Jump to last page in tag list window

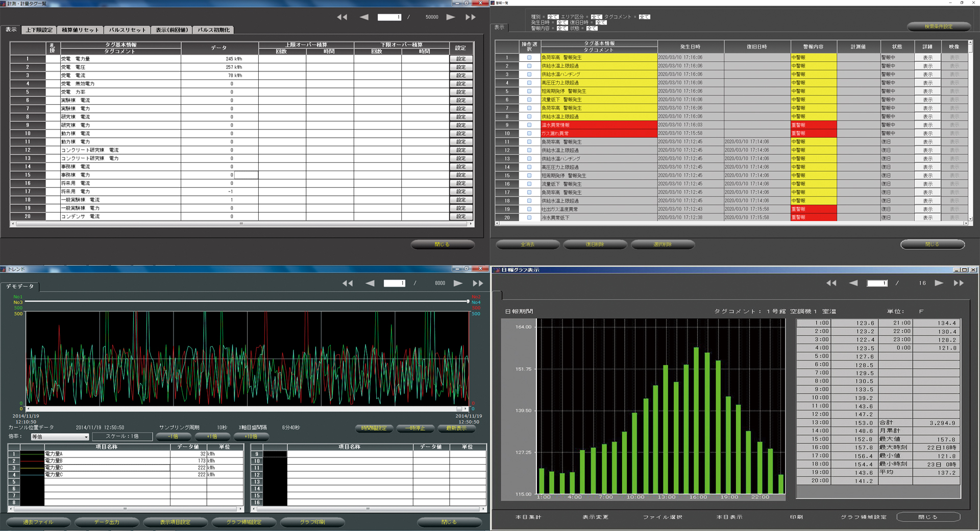click(471, 17)
